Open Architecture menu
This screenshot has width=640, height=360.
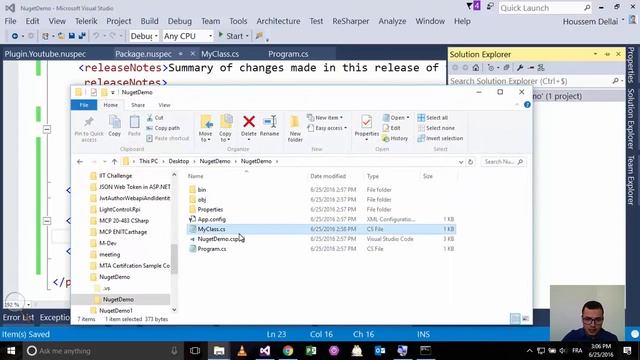278,21
